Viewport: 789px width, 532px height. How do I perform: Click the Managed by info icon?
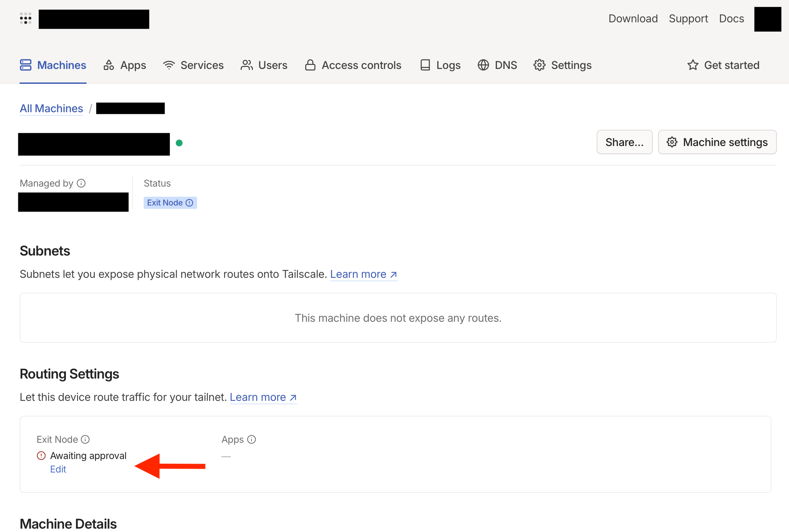pos(81,183)
